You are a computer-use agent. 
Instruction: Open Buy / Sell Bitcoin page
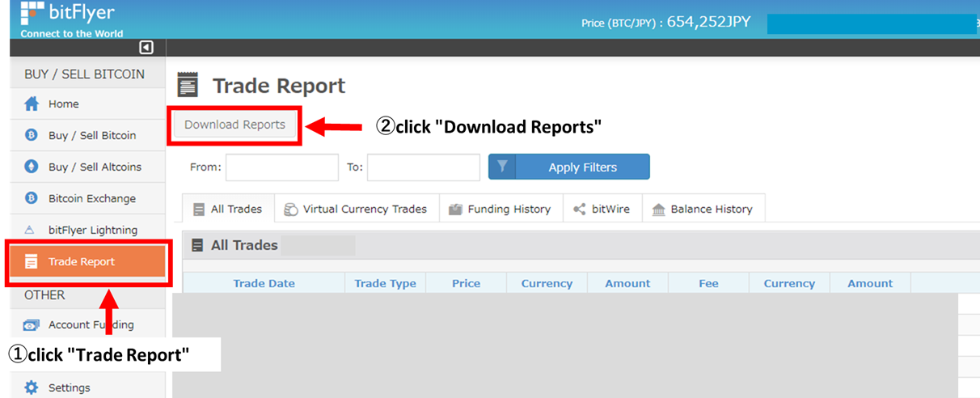(x=87, y=135)
